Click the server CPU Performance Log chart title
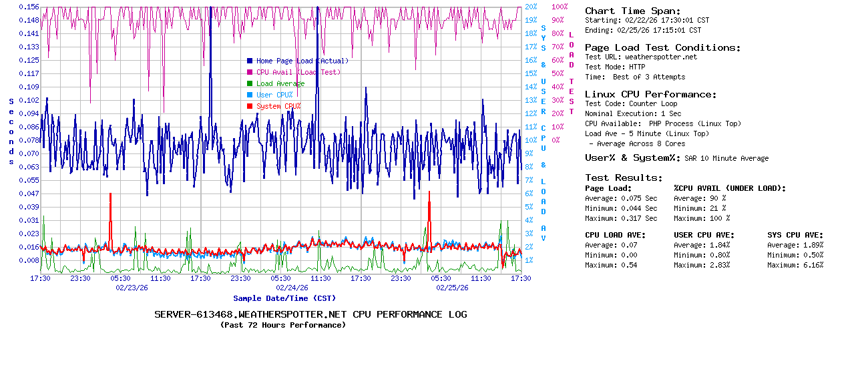 point(310,314)
